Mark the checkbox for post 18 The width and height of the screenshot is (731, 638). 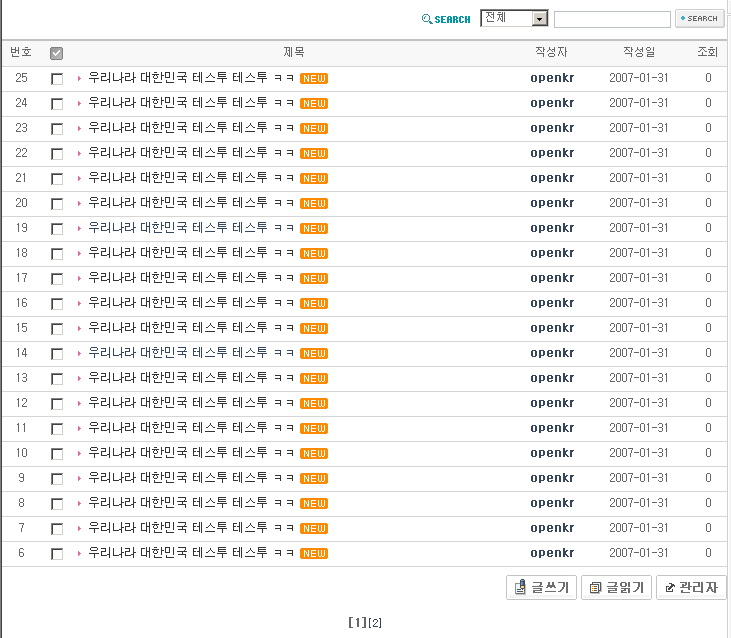57,254
